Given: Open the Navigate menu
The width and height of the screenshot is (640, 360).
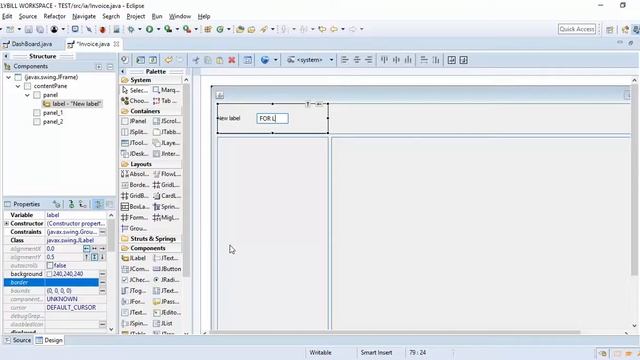Looking at the screenshot, I should coord(84,16).
